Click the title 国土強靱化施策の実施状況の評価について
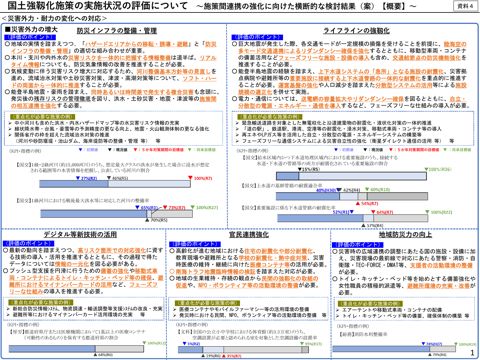480x360 pixels. 97,6
